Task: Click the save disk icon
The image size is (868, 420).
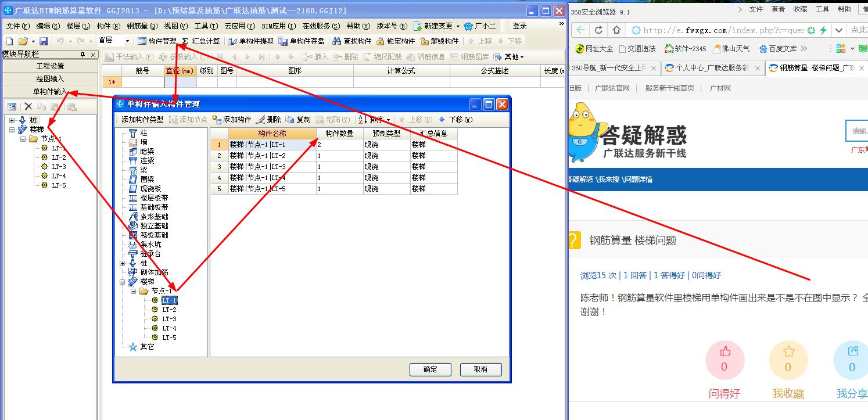Action: pos(44,41)
